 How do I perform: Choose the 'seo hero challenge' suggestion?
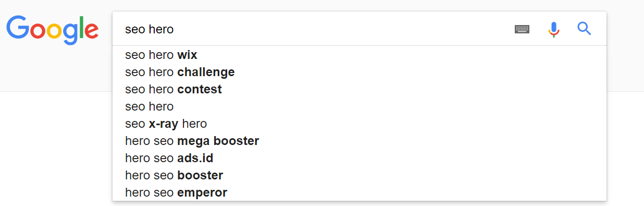point(360,72)
